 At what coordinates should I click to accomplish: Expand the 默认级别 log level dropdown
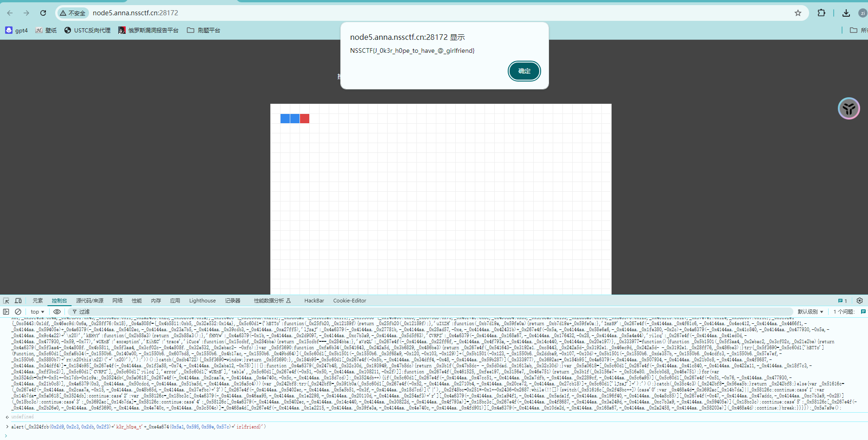click(x=810, y=312)
